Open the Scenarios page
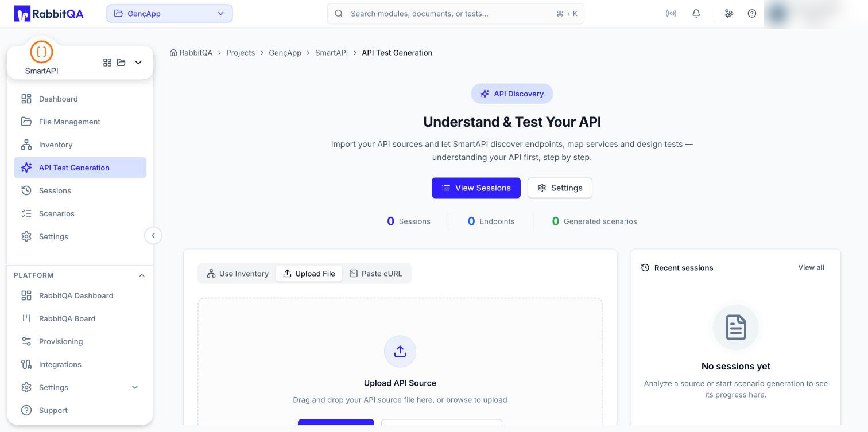868x432 pixels. 80,213
